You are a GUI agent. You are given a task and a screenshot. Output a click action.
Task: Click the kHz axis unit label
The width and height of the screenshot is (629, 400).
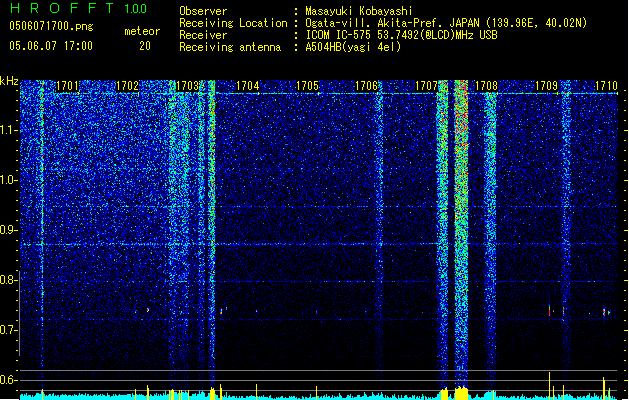[9, 81]
